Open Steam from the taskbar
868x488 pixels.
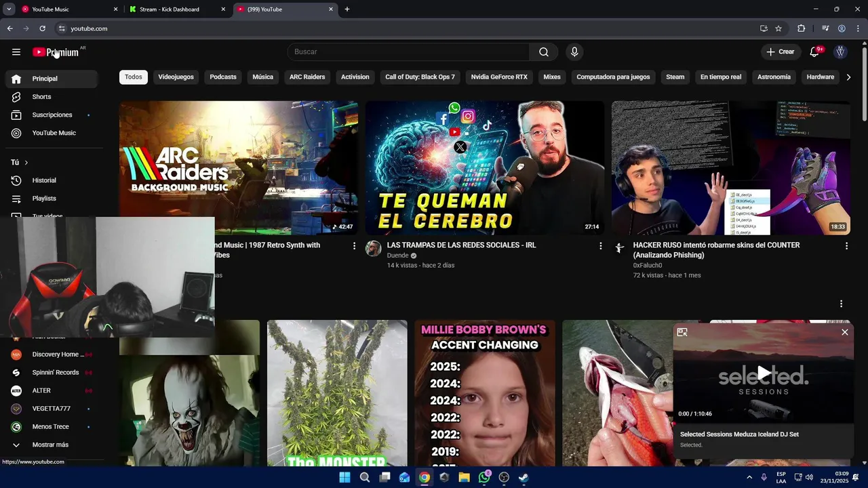(x=524, y=477)
